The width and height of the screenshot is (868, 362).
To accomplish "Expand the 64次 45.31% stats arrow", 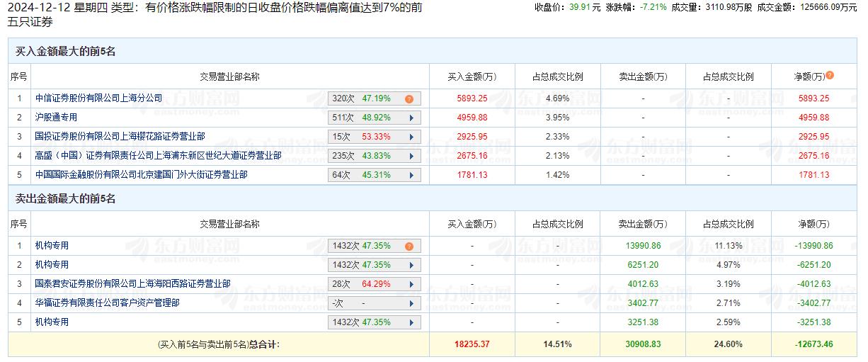I will (x=410, y=176).
